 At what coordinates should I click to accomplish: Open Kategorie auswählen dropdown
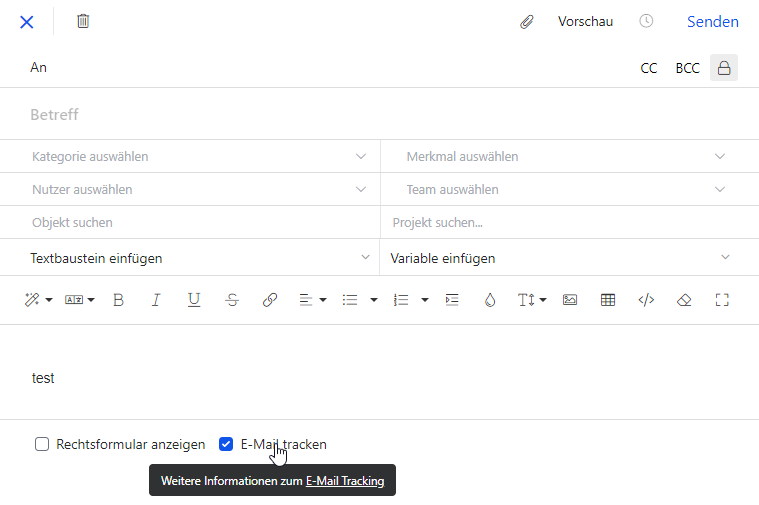coord(199,156)
